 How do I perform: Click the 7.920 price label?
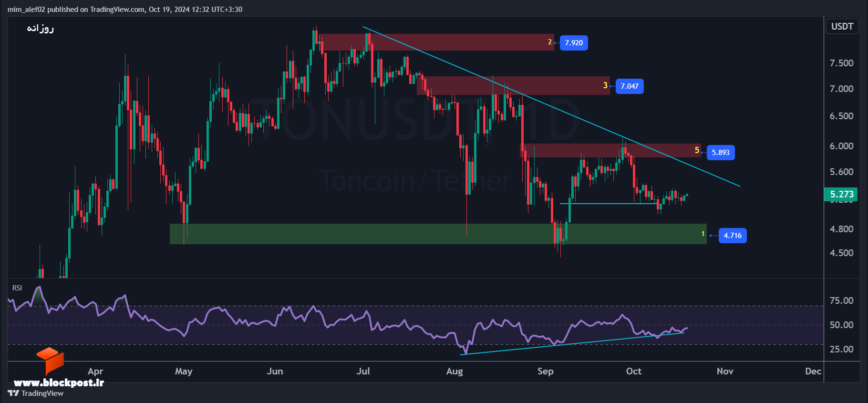pyautogui.click(x=574, y=43)
